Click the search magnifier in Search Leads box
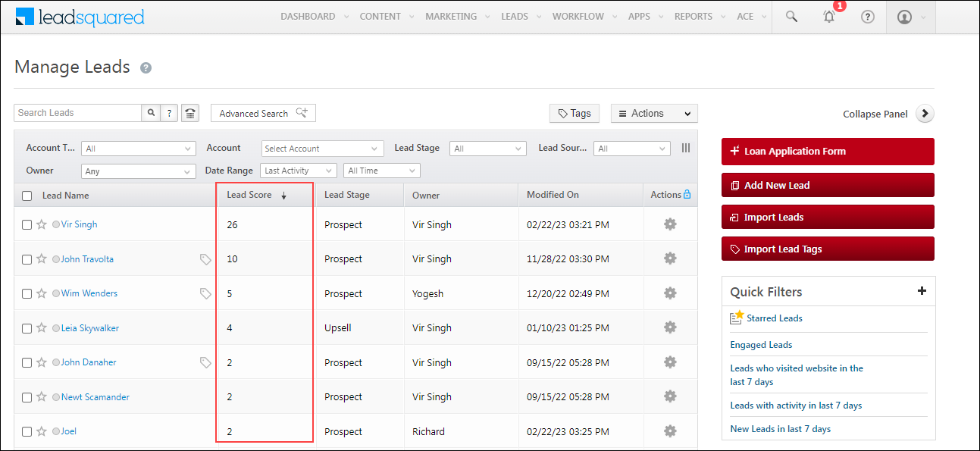The height and width of the screenshot is (451, 980). [151, 112]
